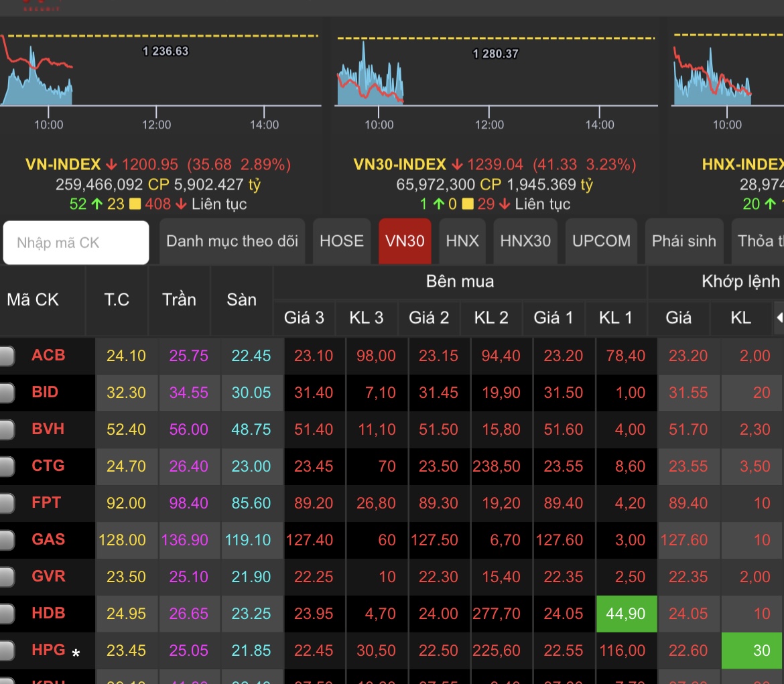Image resolution: width=784 pixels, height=684 pixels.
Task: Click highlighted HPG matched volume 30
Action: click(x=753, y=650)
